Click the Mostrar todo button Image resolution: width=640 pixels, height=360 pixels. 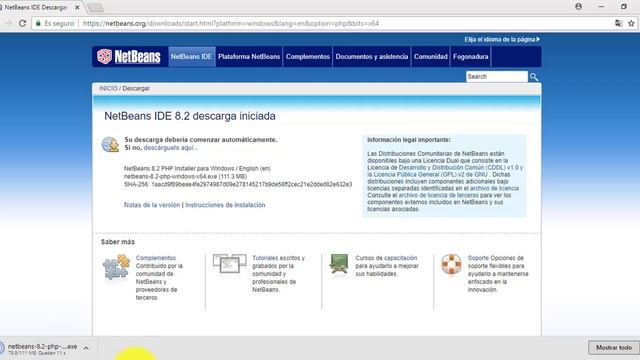pos(614,348)
